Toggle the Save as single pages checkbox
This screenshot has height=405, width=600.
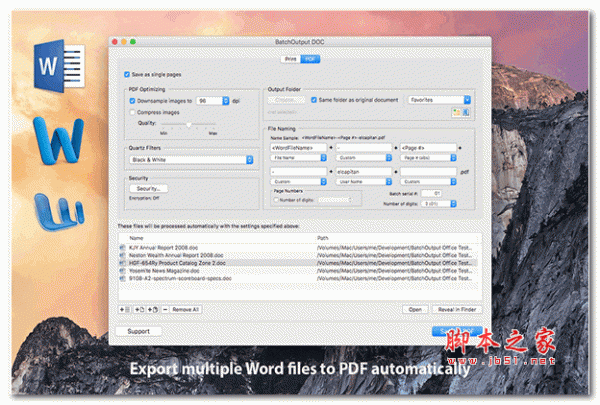coord(126,74)
